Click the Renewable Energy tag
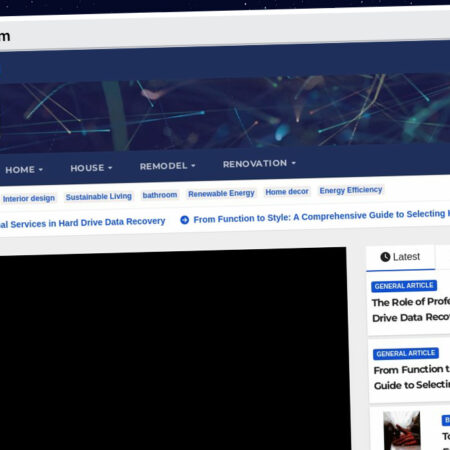 point(221,193)
